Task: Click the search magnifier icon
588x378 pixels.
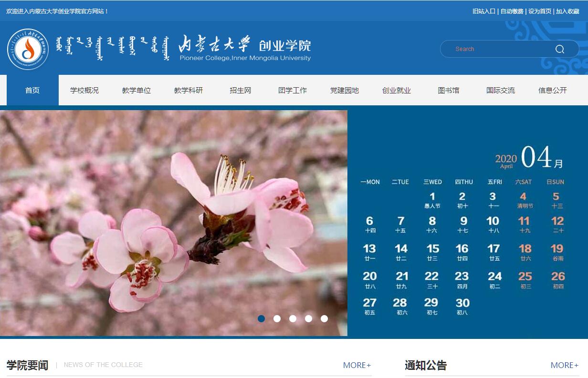Action: [x=560, y=49]
